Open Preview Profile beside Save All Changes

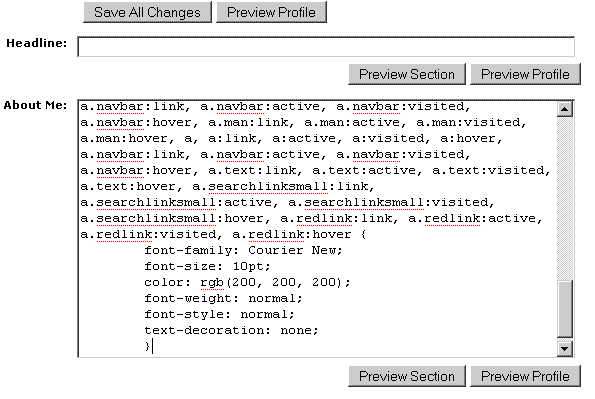point(271,12)
